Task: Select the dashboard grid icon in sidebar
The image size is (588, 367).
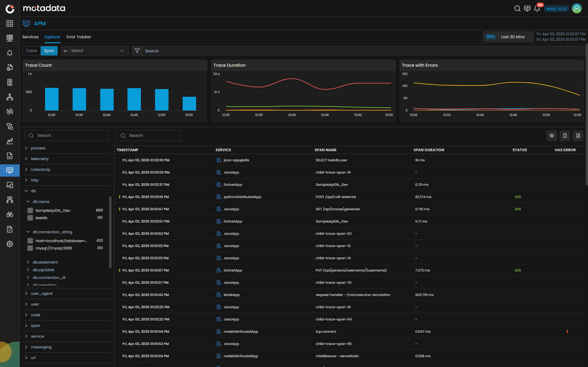Action: [x=9, y=23]
